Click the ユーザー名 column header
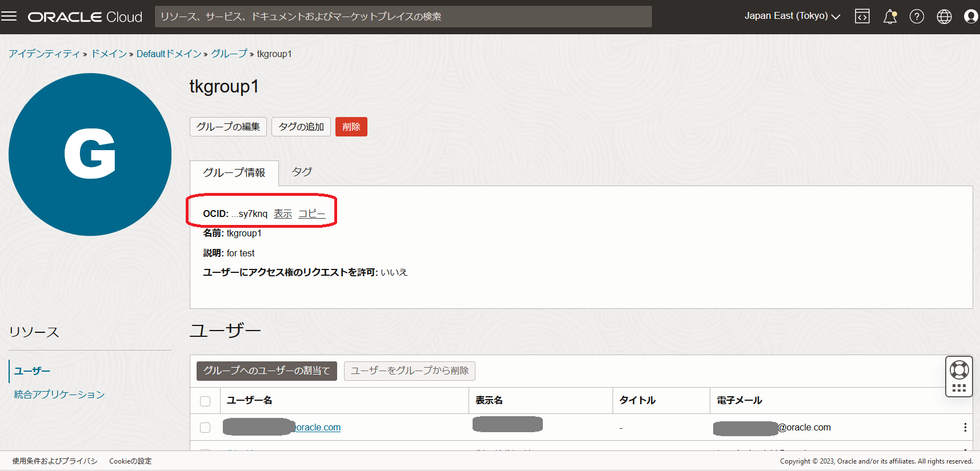Screen dimensions: 980x471 click(249, 400)
